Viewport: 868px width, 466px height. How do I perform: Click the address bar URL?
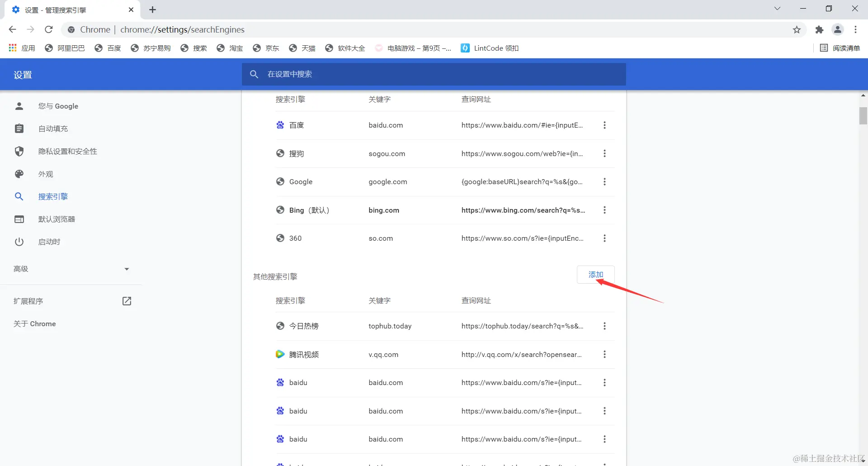[x=182, y=30]
